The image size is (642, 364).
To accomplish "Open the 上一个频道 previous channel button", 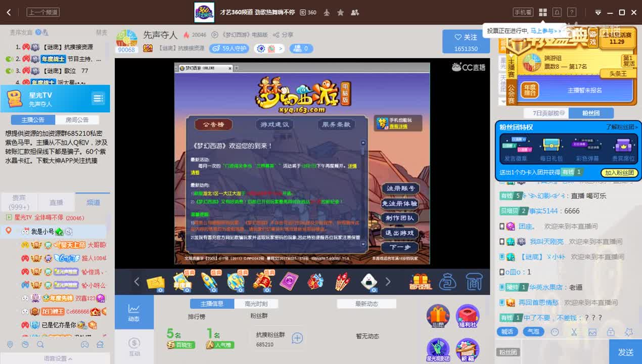I will pos(43,12).
